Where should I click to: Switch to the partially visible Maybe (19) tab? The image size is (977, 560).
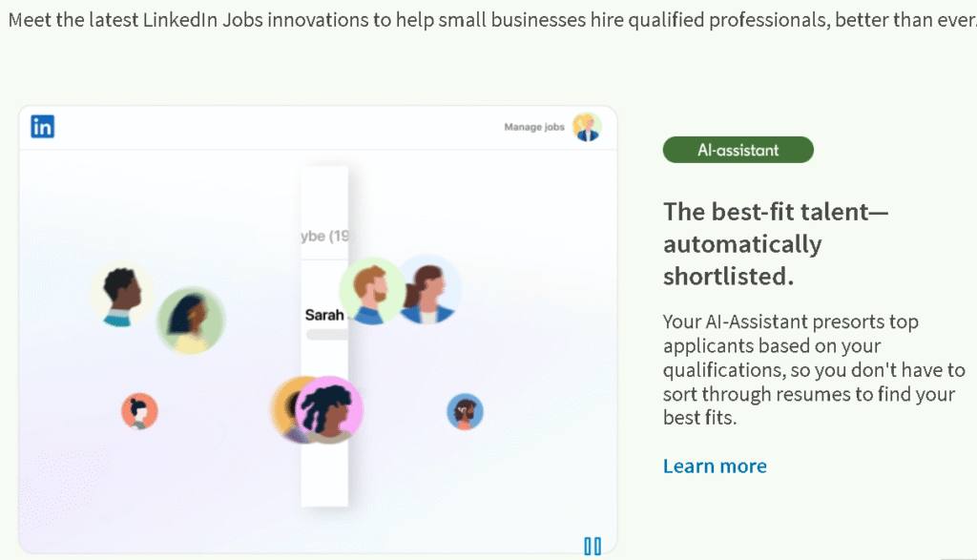click(x=325, y=236)
